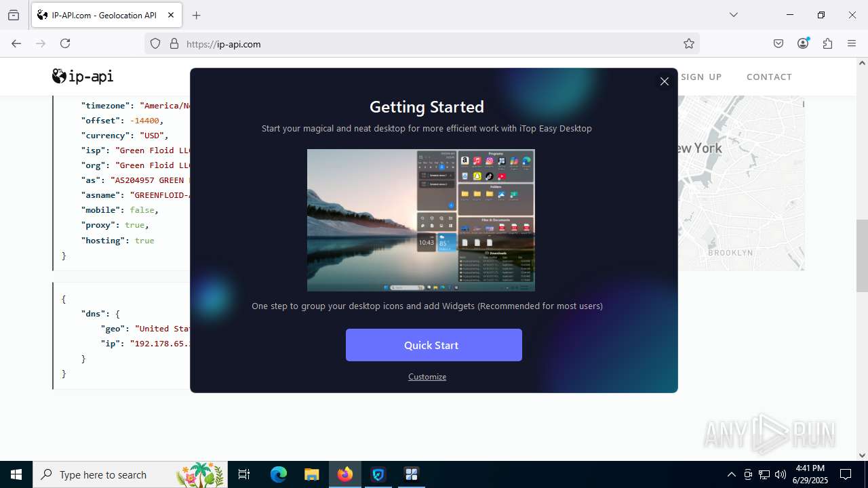Expand the list all tabs chevron
This screenshot has height=488, width=868.
(x=733, y=15)
